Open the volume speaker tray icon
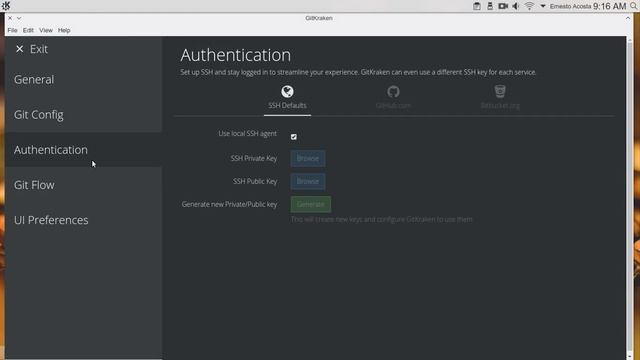This screenshot has height=360, width=640. [516, 6]
